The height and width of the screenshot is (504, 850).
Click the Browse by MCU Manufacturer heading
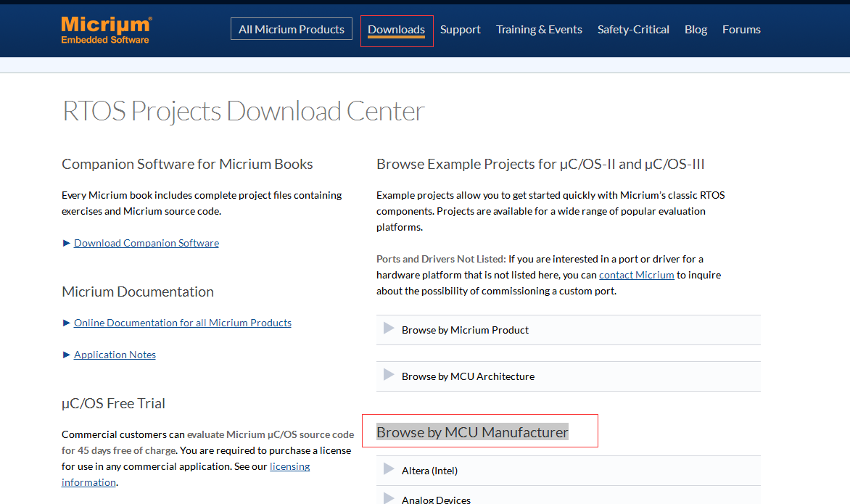click(x=472, y=432)
